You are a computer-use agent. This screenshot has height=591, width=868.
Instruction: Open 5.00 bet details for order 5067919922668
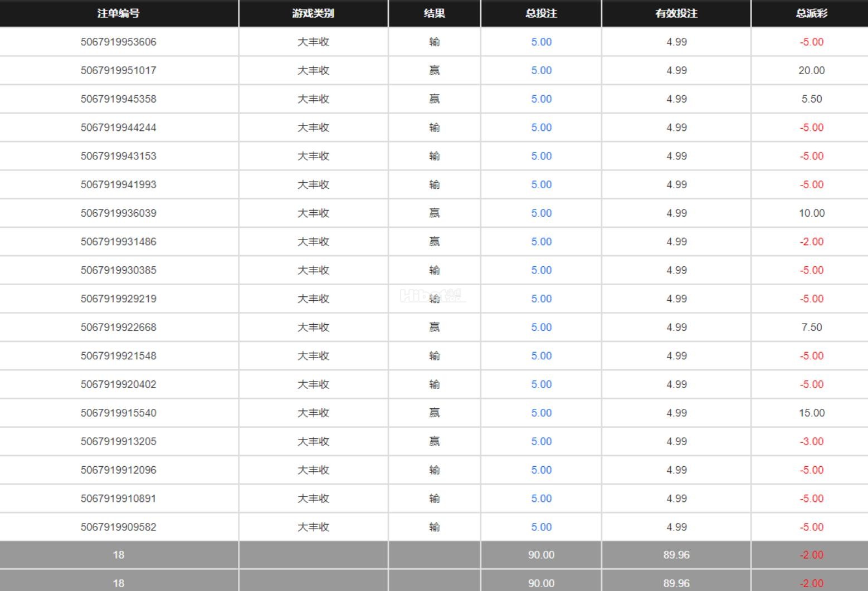[x=541, y=327]
